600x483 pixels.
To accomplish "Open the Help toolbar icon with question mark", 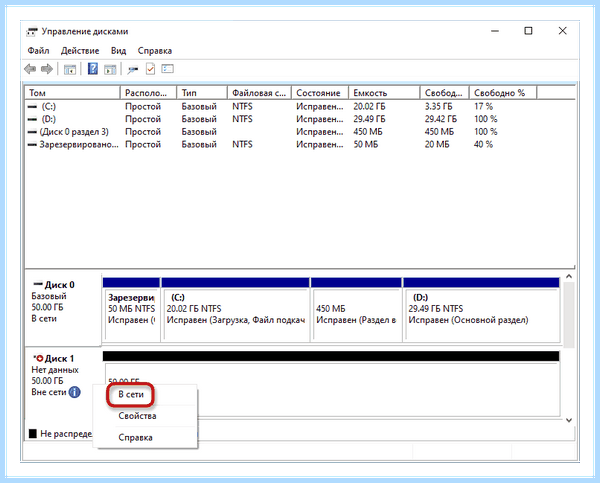I will pyautogui.click(x=93, y=69).
